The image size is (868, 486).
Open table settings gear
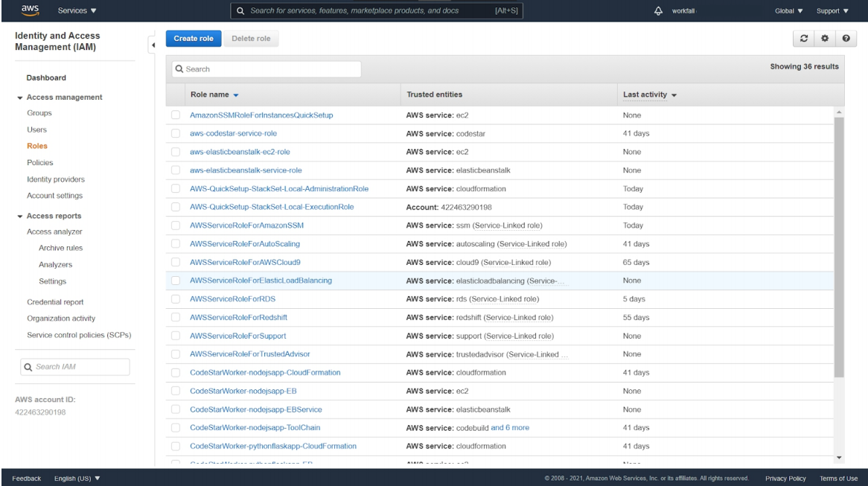pos(825,38)
